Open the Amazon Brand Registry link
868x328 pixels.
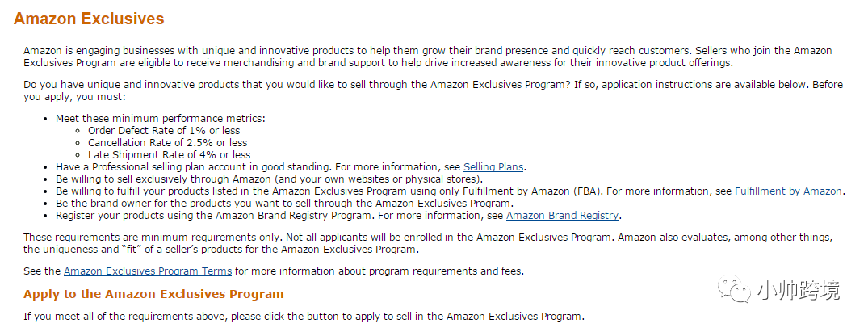(x=563, y=216)
